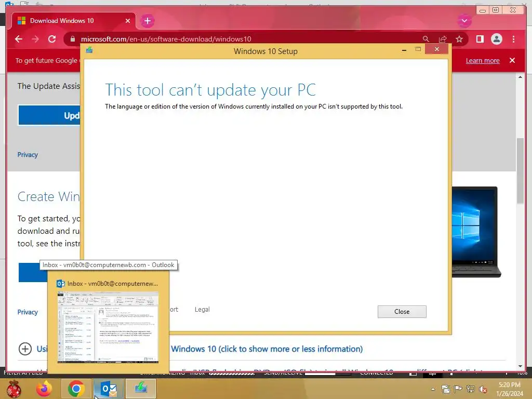This screenshot has height=399, width=532.
Task: Switch to Chrome in the taskbar
Action: coord(76,389)
